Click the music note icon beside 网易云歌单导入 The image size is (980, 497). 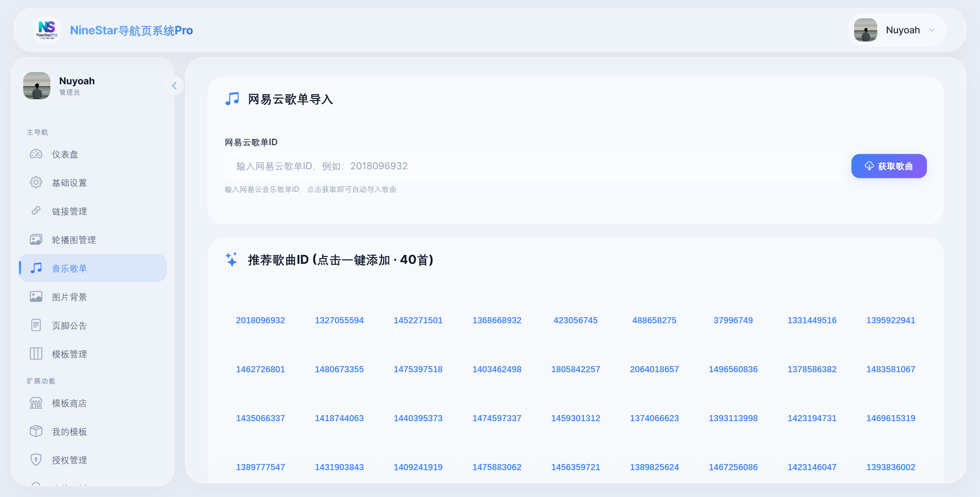[232, 99]
